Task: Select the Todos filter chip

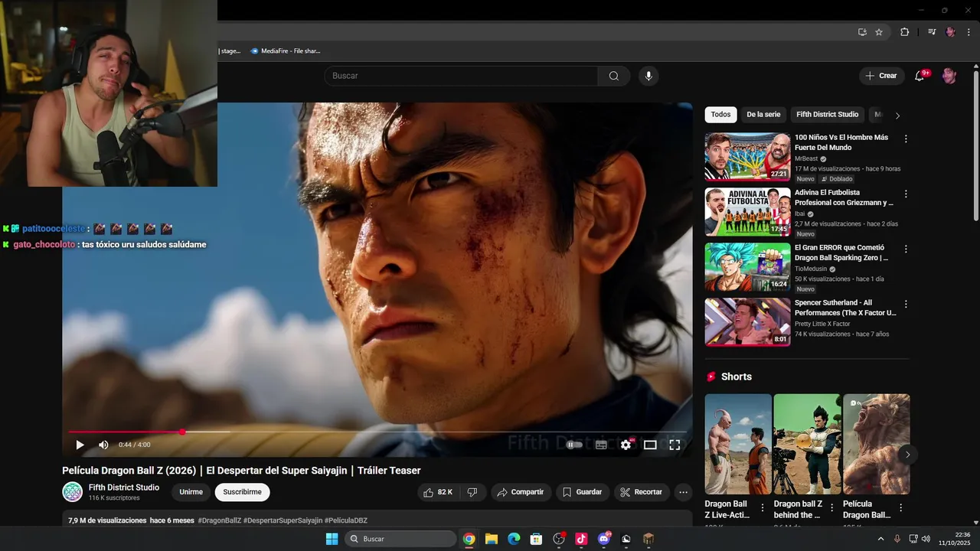Action: pos(720,115)
